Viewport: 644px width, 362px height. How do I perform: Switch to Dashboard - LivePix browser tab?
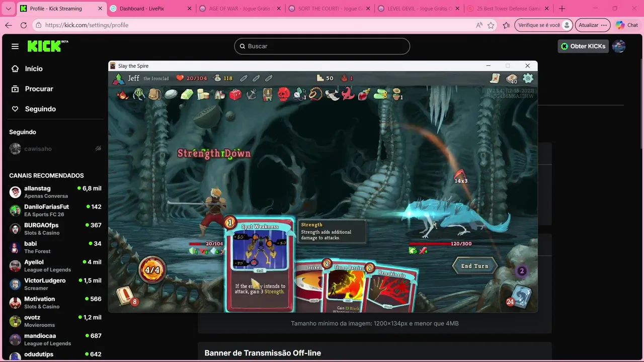(150, 9)
